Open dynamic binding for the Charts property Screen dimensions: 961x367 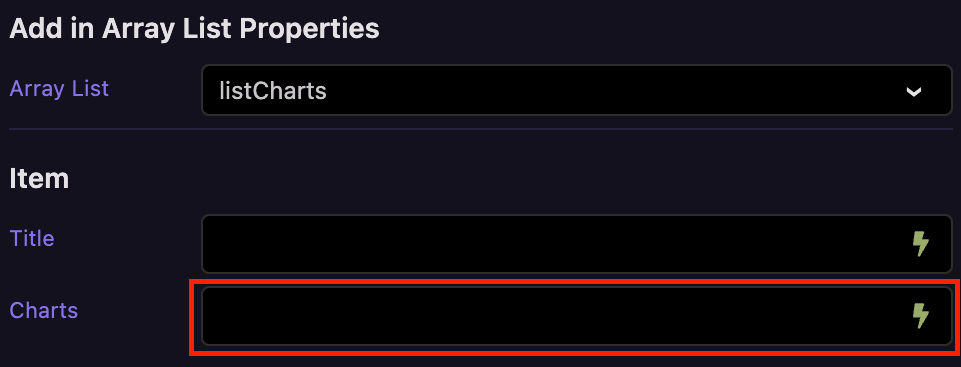(921, 316)
